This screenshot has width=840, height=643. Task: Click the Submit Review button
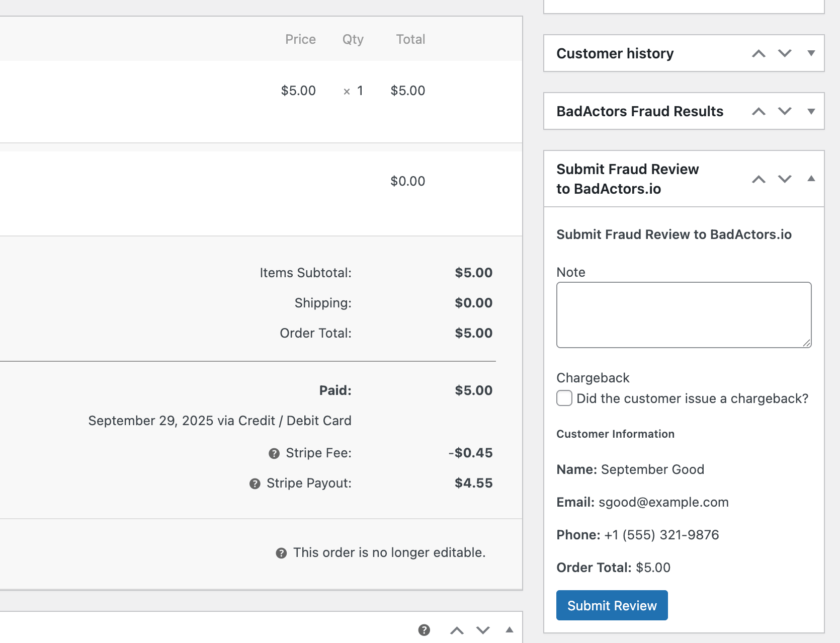click(x=612, y=605)
